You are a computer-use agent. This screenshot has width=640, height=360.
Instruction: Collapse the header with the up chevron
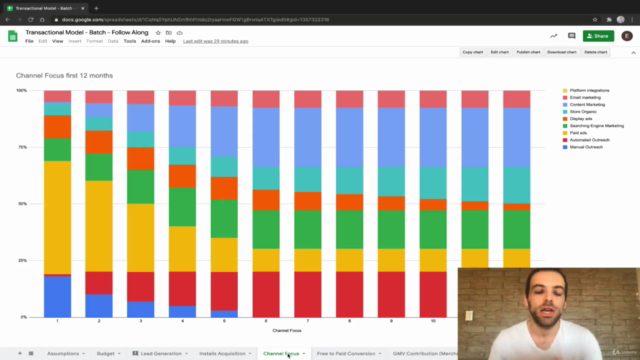(x=633, y=53)
